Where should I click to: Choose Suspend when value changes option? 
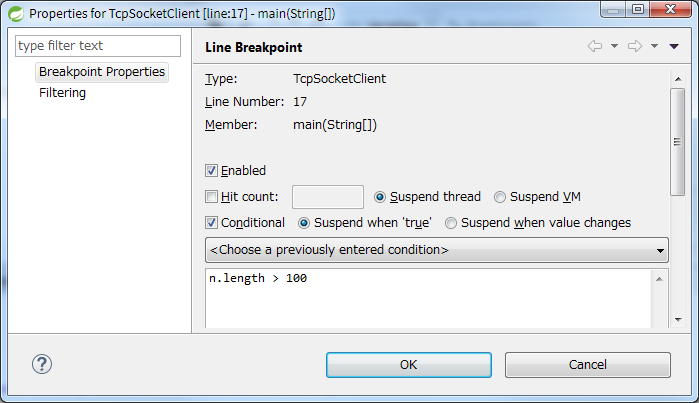tap(451, 223)
